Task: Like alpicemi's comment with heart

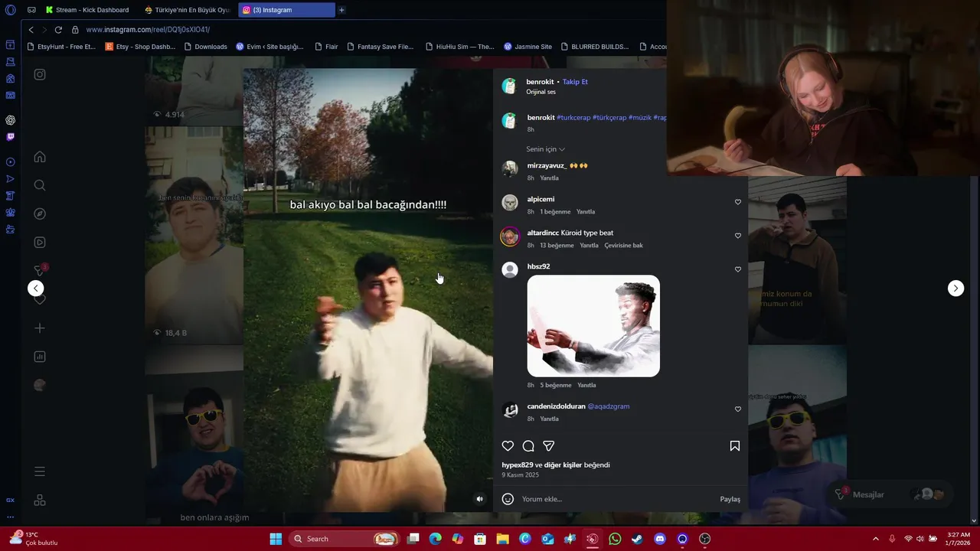Action: tap(738, 202)
